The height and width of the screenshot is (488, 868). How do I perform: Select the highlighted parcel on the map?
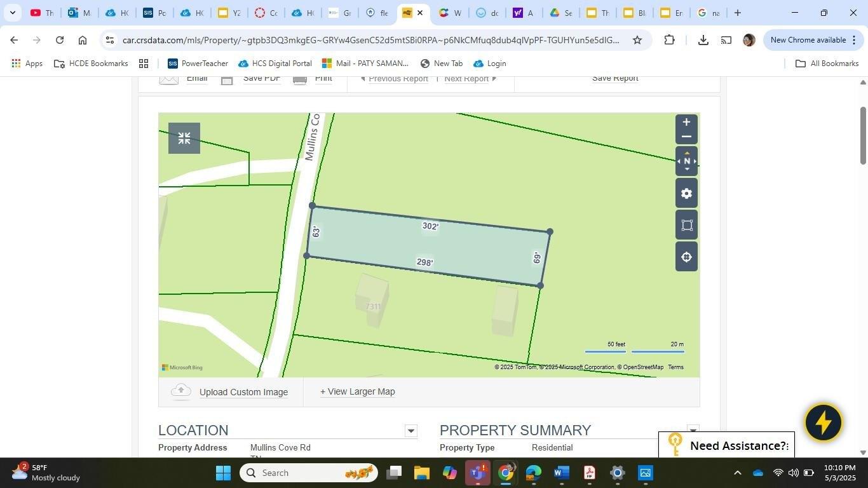point(428,245)
